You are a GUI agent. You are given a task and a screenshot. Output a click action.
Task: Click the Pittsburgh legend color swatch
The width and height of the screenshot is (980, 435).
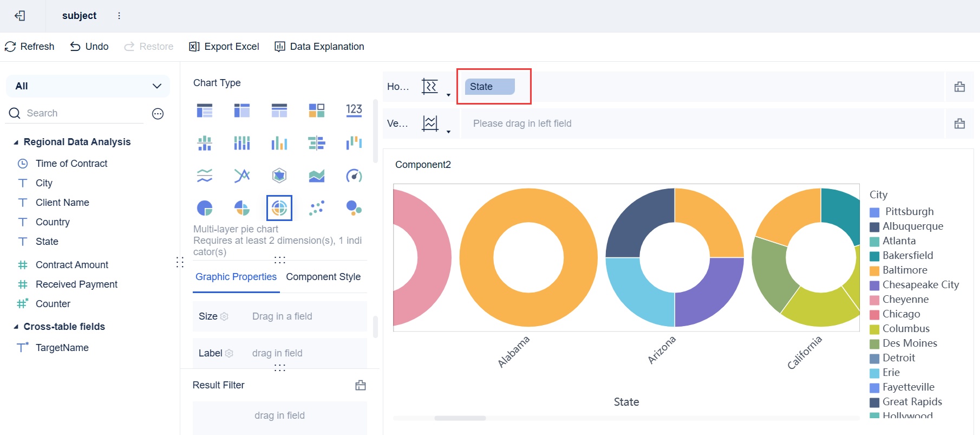[874, 212]
